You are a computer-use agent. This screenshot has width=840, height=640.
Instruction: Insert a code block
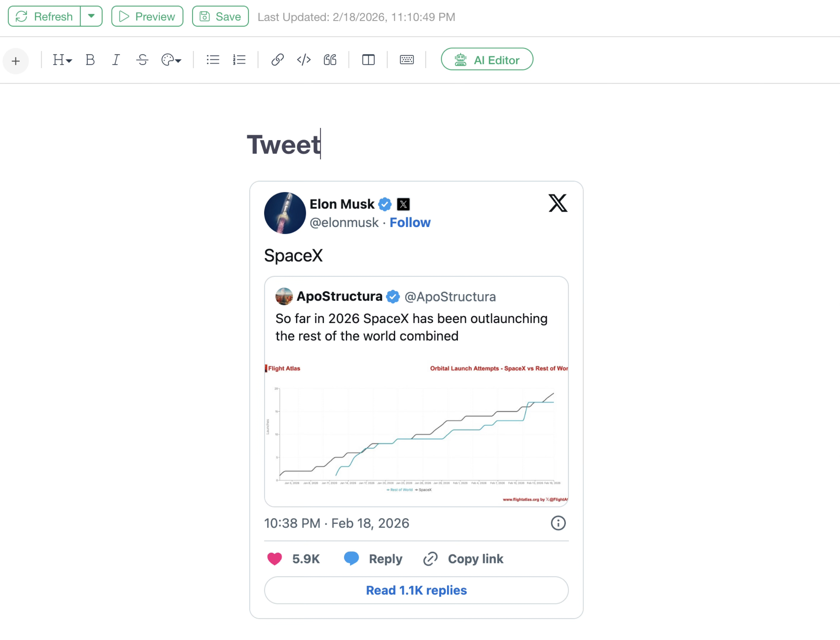(304, 60)
